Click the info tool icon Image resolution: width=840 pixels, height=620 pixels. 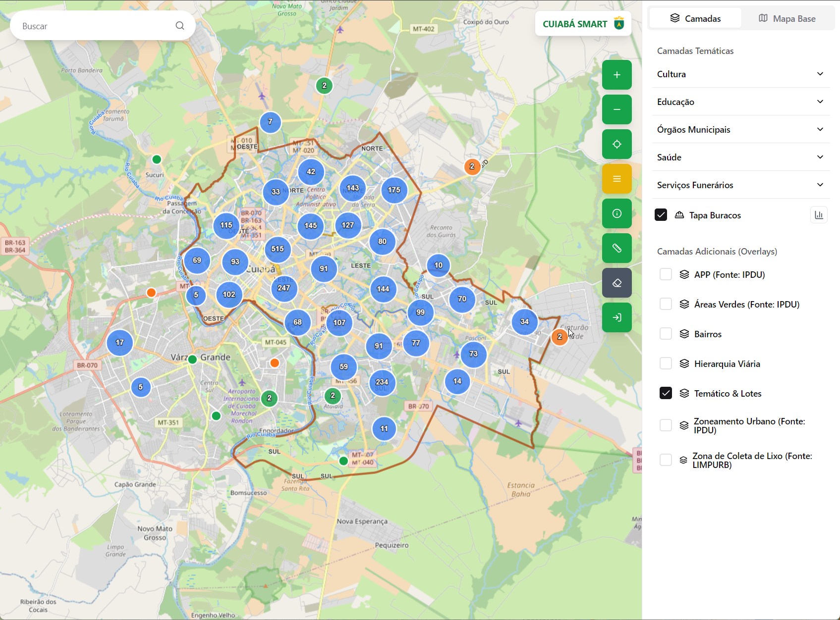tap(616, 213)
